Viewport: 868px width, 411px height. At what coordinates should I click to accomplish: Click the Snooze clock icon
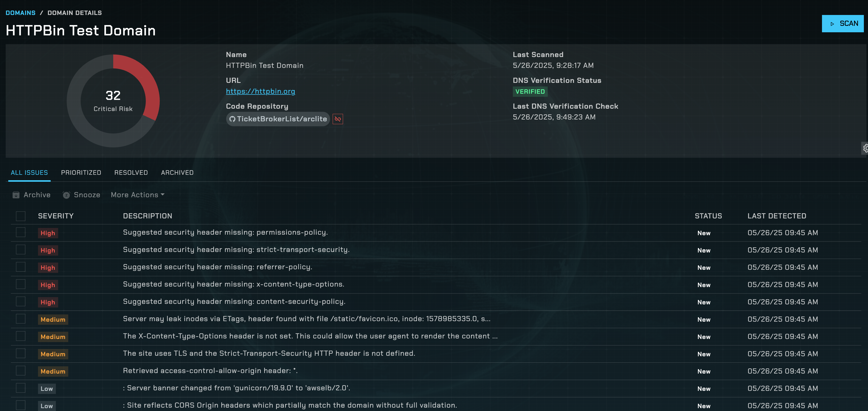click(x=66, y=195)
